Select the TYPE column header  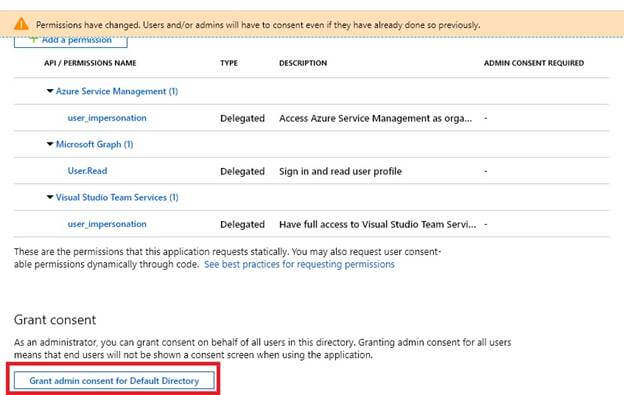click(x=229, y=63)
